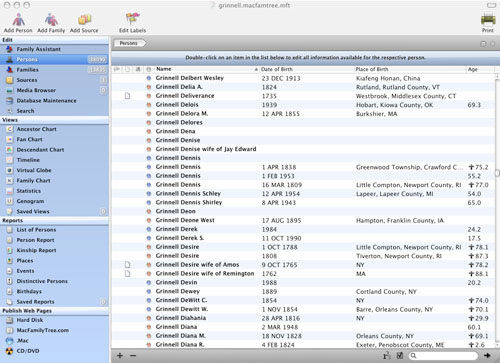Open the Timeline view
The height and width of the screenshot is (363, 500).
point(54,160)
